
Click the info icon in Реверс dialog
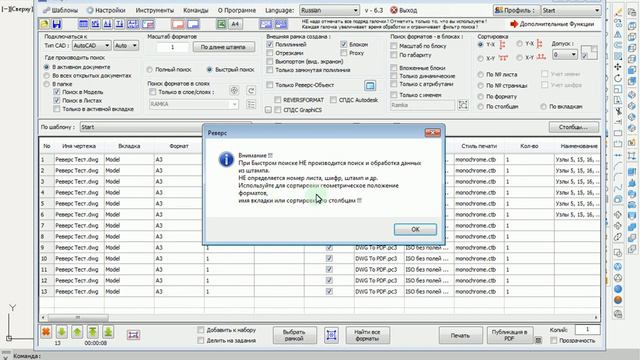coord(226,159)
